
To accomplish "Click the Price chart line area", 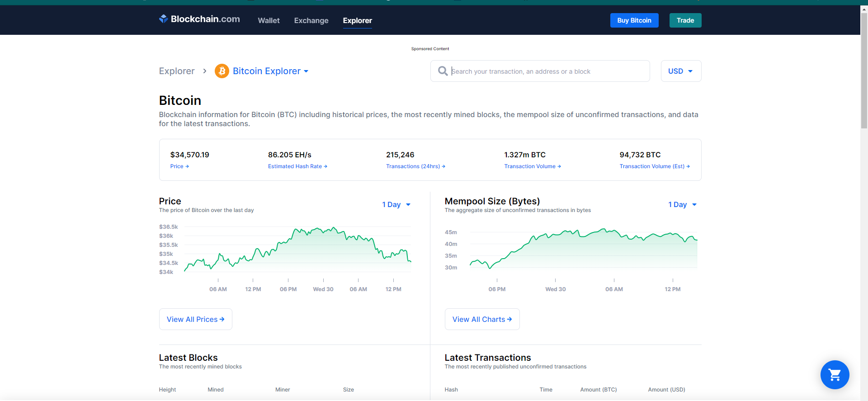I will point(297,250).
